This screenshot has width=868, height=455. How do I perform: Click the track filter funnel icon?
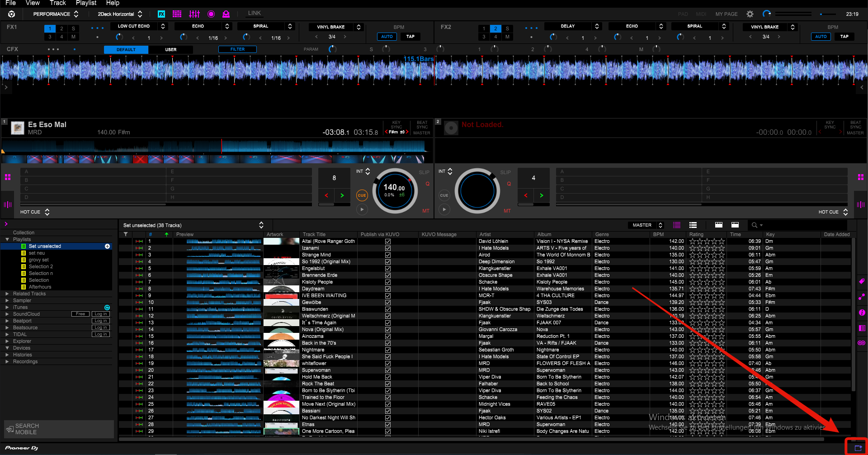click(126, 234)
